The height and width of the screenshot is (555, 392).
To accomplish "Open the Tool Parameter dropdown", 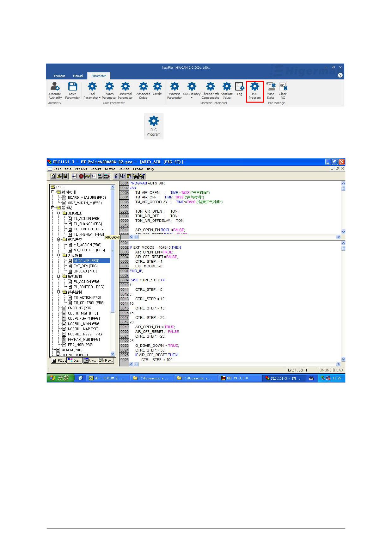I will (x=92, y=91).
